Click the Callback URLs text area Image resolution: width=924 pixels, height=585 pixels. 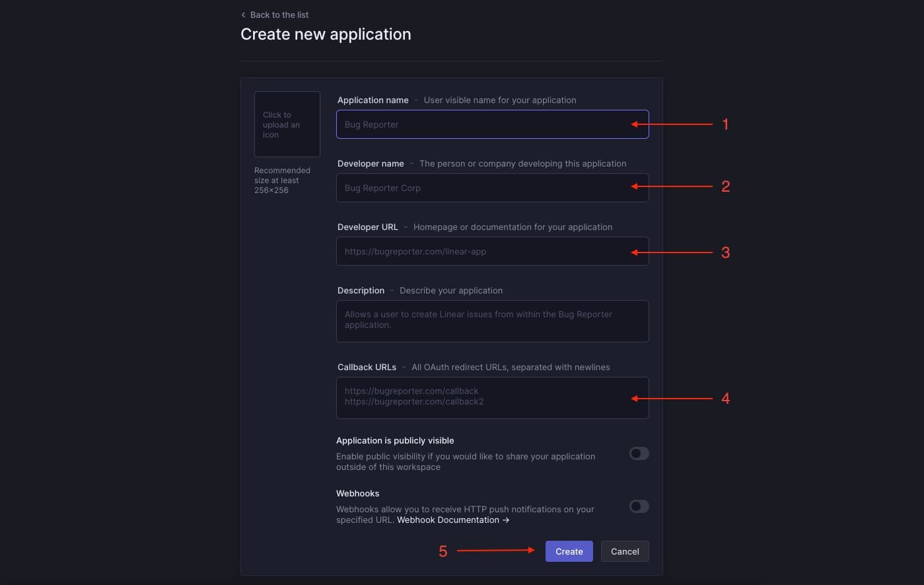tap(492, 397)
